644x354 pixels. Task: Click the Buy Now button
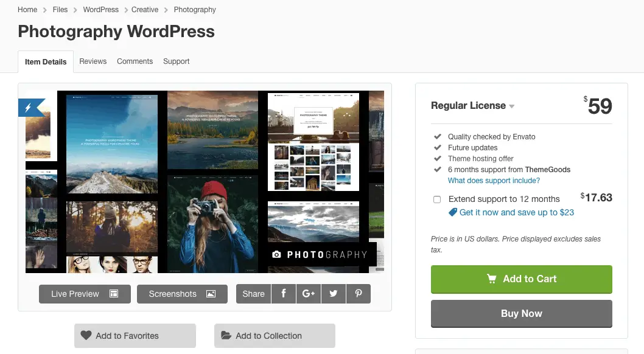(x=522, y=314)
